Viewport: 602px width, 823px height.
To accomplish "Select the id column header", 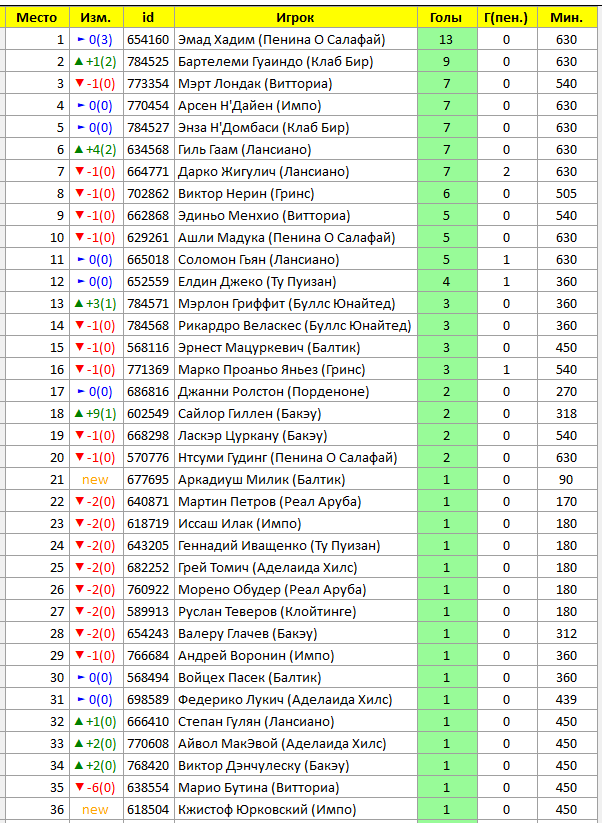I will 149,18.
